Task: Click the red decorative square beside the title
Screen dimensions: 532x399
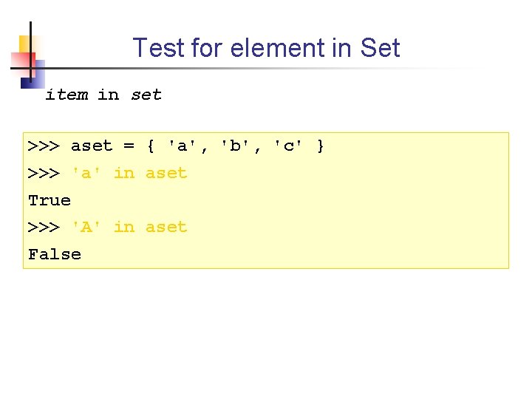Action: point(18,61)
